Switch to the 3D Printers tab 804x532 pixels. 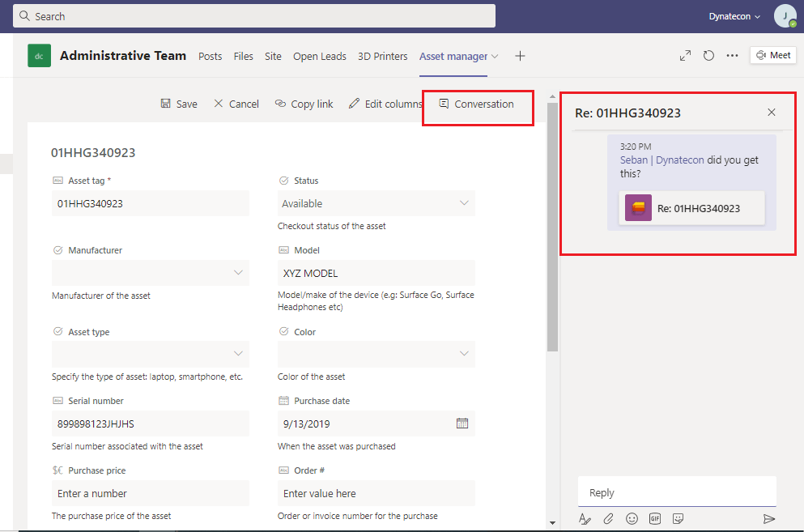(382, 56)
